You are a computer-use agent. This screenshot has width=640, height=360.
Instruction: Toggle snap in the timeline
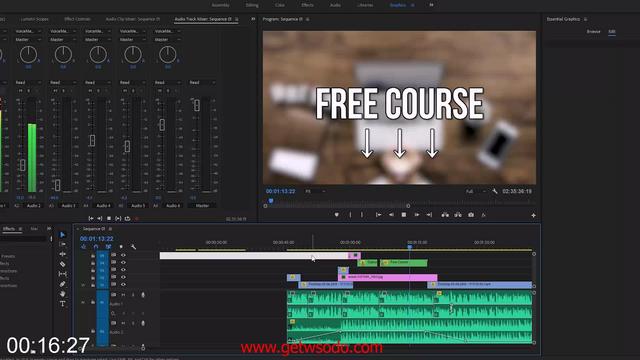96,247
